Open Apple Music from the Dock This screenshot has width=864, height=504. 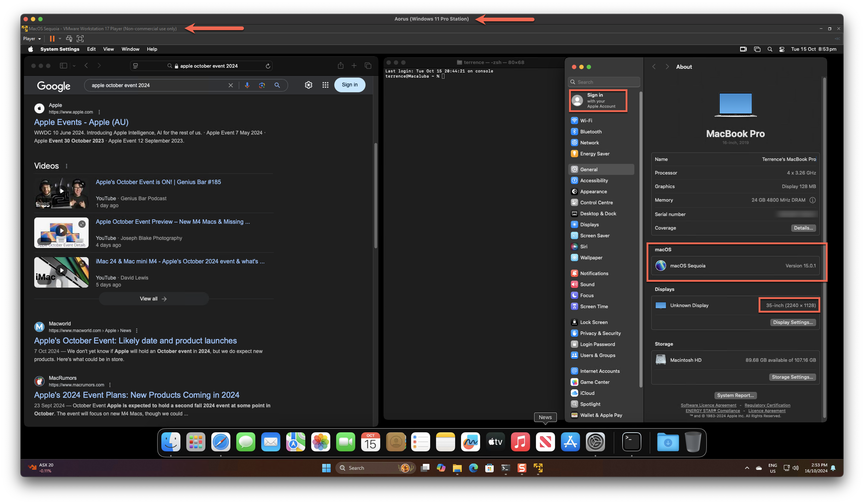pos(520,442)
